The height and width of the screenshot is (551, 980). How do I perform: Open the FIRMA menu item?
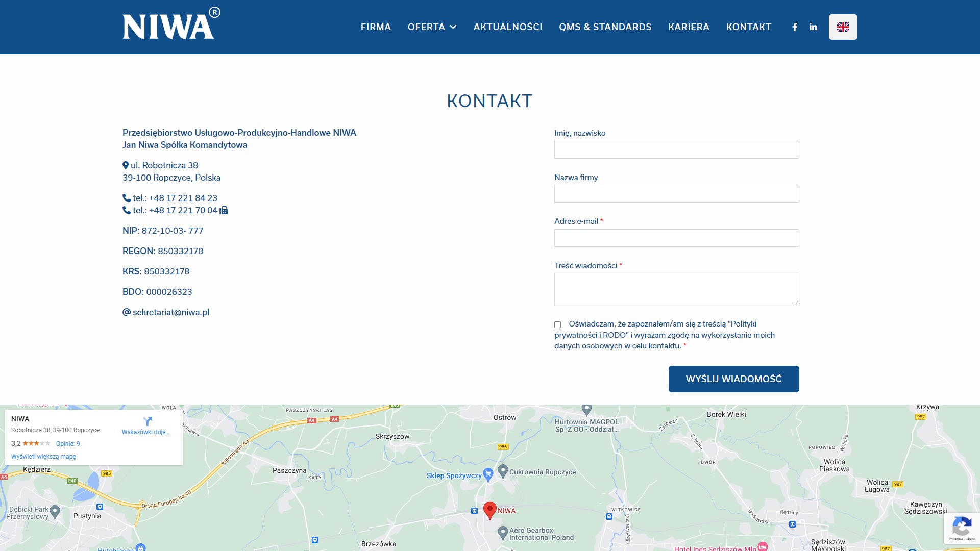[376, 27]
